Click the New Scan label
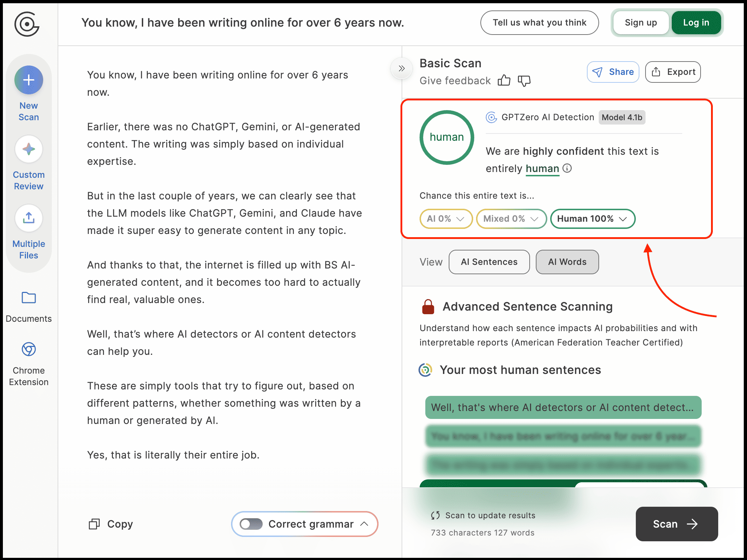747x560 pixels. pos(29,112)
